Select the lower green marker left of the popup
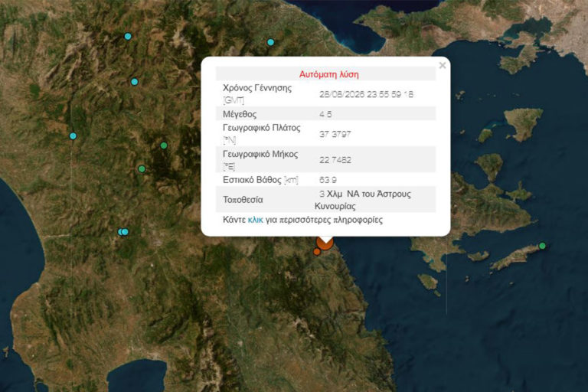 tap(142, 169)
